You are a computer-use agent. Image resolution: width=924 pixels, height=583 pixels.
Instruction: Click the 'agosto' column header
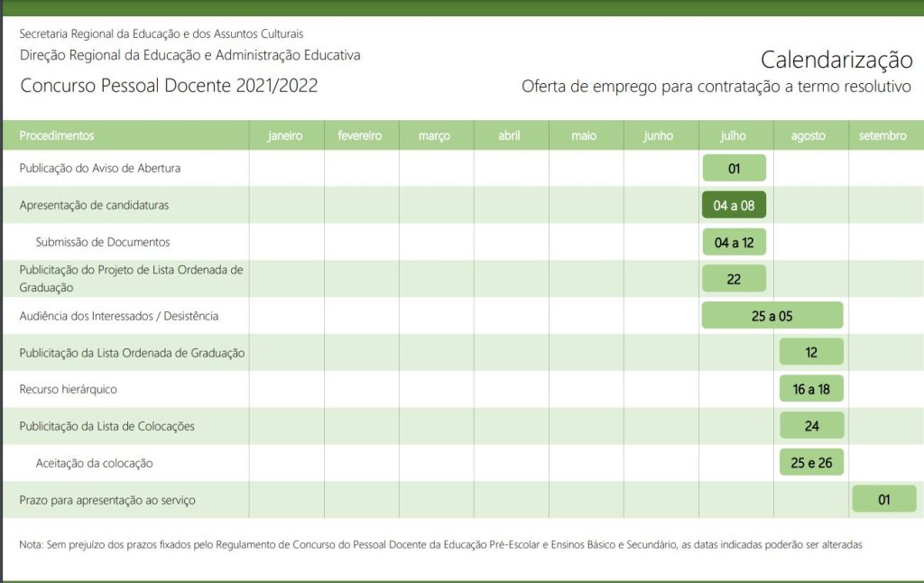pyautogui.click(x=808, y=135)
